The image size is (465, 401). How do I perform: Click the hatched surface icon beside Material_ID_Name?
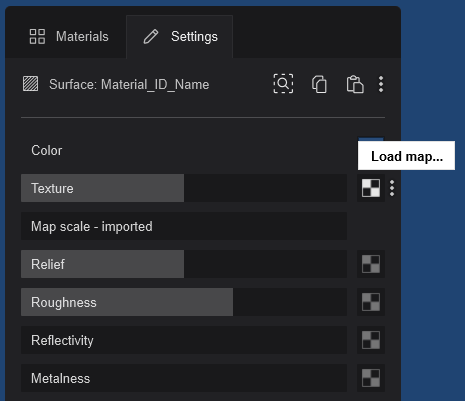[x=31, y=84]
